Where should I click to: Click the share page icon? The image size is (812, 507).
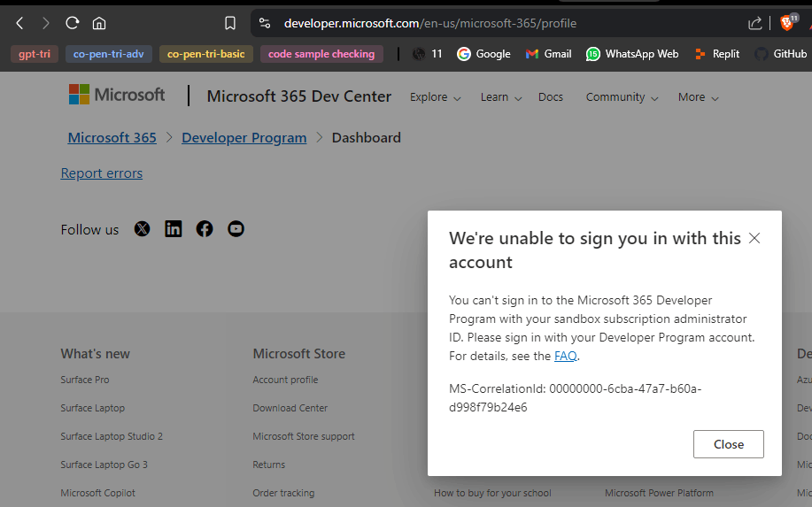(x=754, y=23)
